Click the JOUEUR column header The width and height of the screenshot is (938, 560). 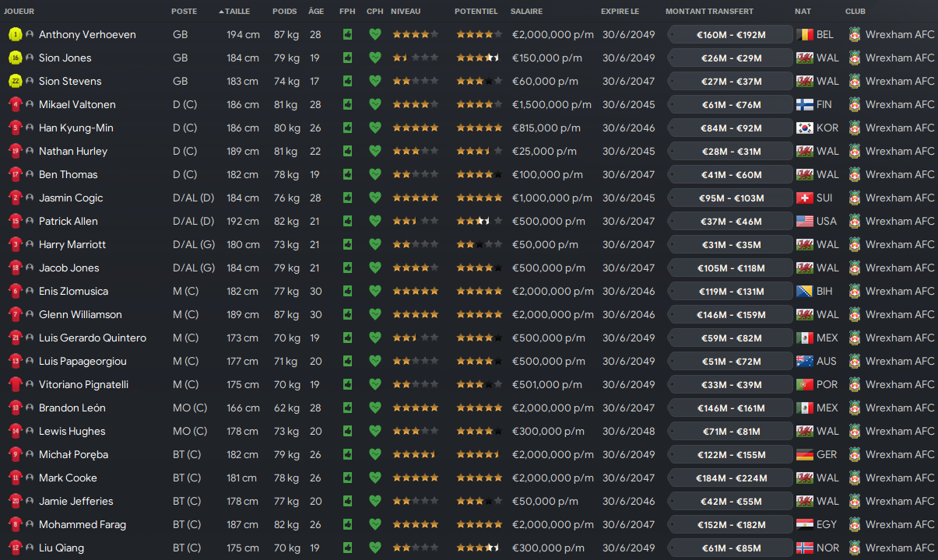19,12
